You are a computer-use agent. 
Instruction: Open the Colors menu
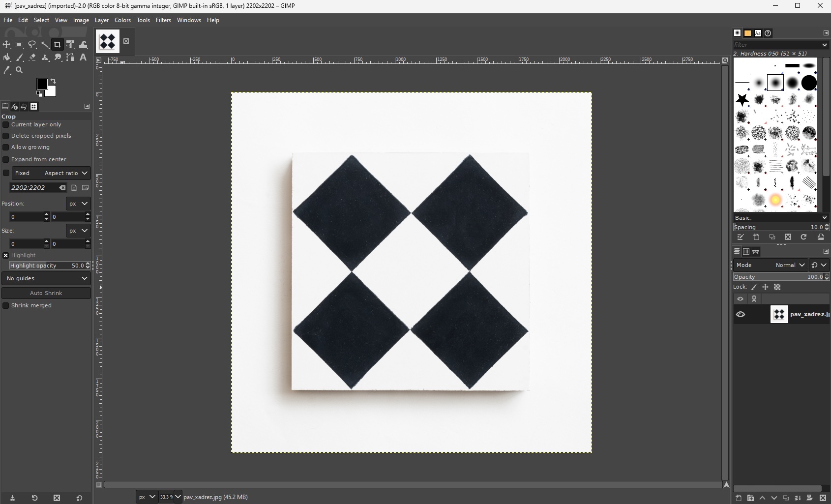122,20
